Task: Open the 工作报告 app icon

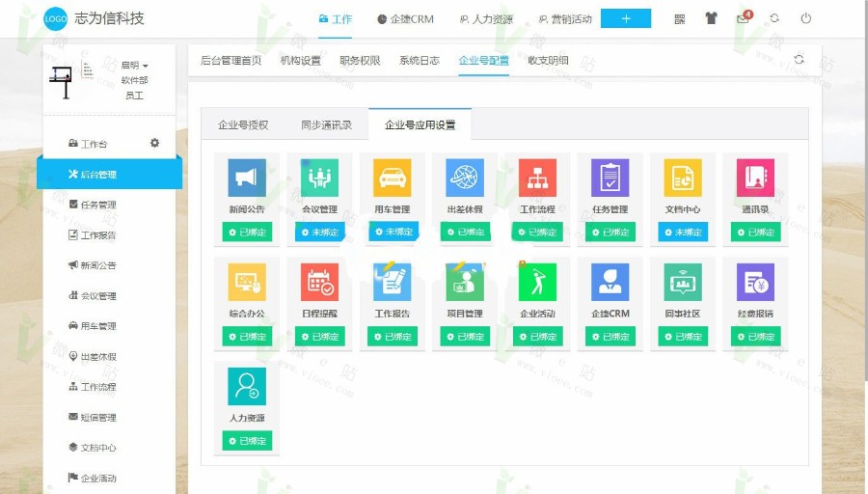Action: pyautogui.click(x=392, y=282)
